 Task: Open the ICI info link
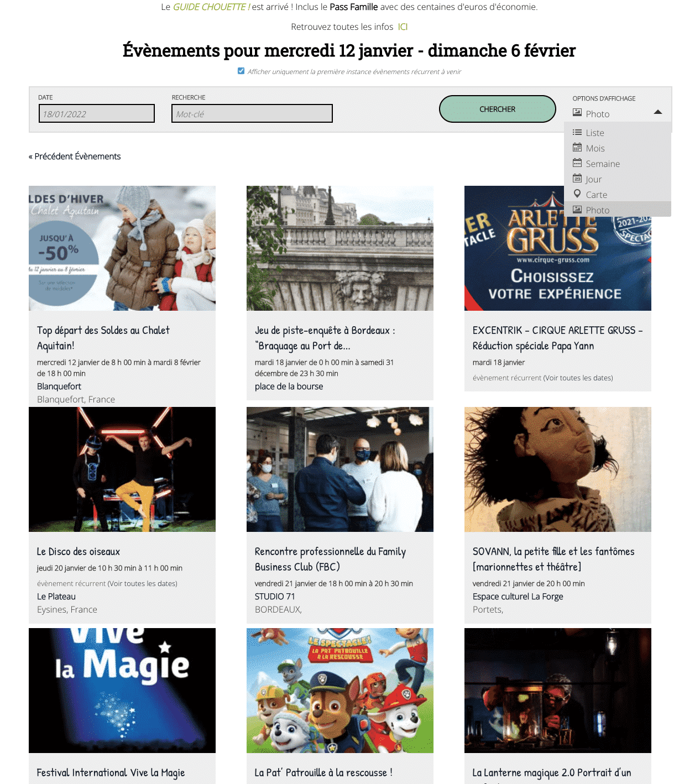pyautogui.click(x=403, y=27)
